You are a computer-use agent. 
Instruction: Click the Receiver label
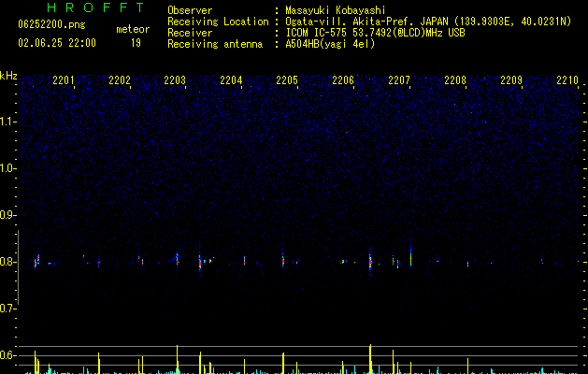tap(190, 33)
